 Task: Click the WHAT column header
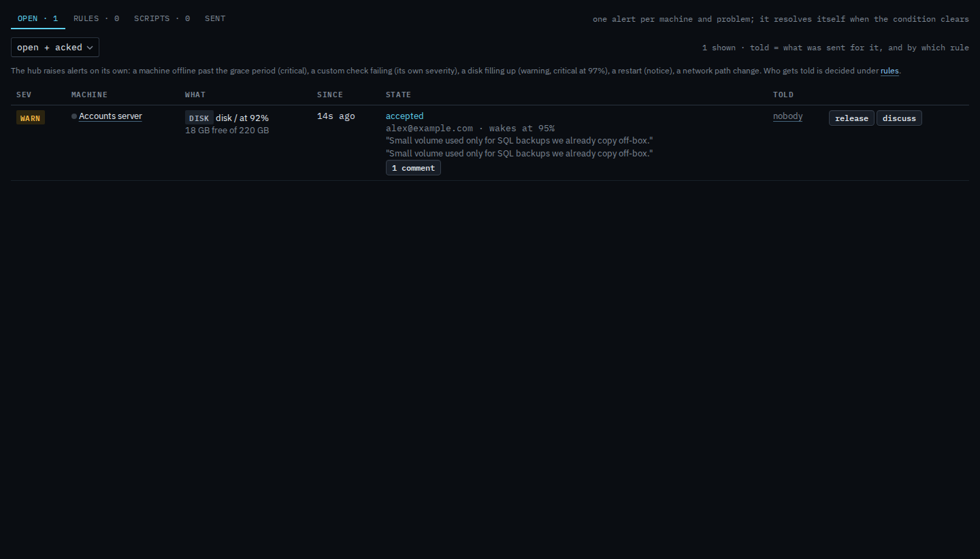(195, 95)
